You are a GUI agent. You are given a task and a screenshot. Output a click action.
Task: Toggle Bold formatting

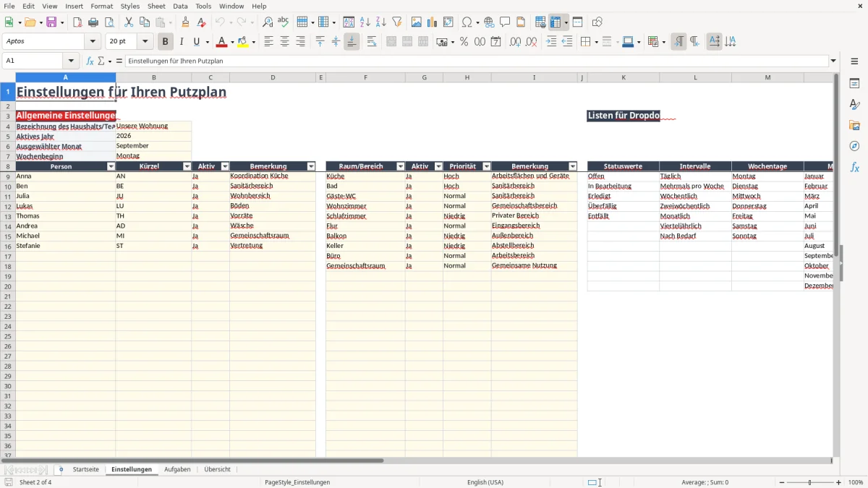click(166, 42)
